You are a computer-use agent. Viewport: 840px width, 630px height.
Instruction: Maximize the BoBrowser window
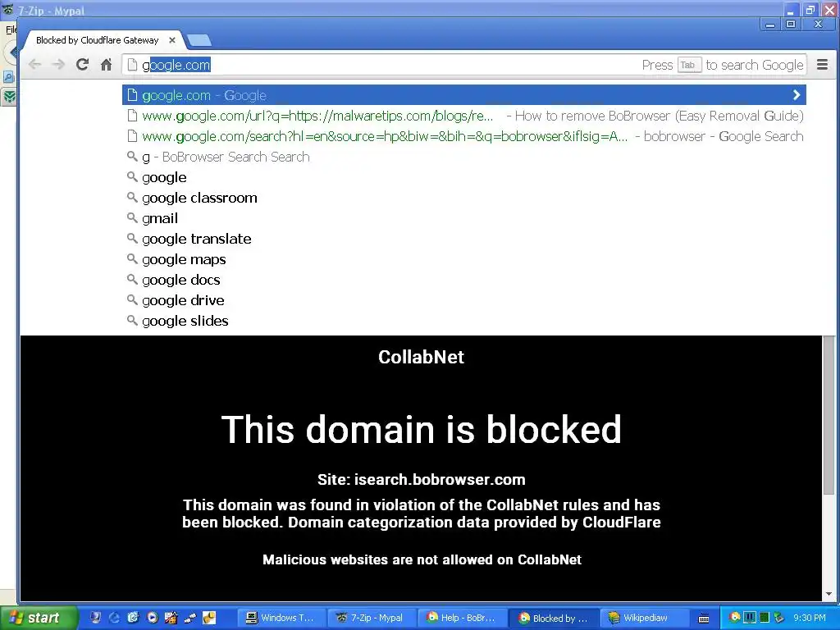point(791,24)
